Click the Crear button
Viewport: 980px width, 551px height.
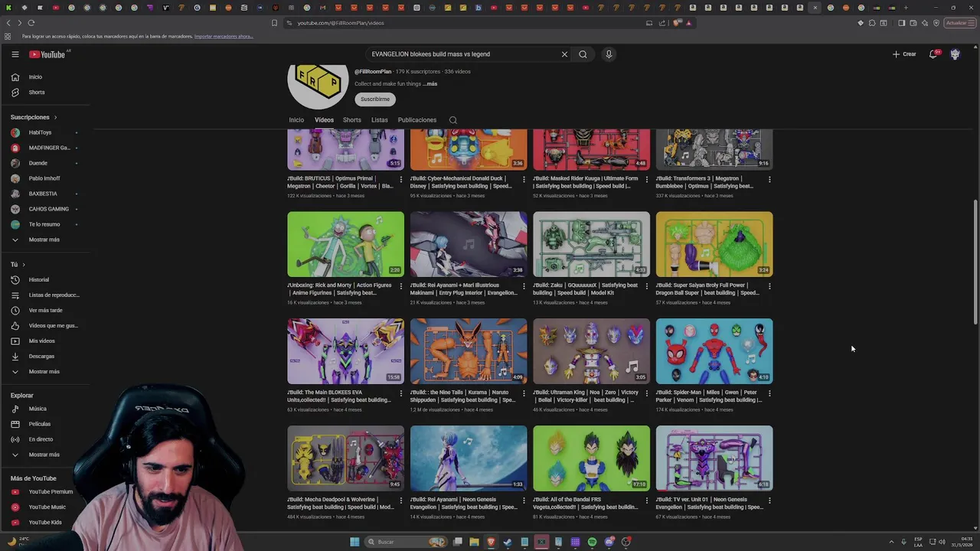click(x=904, y=54)
